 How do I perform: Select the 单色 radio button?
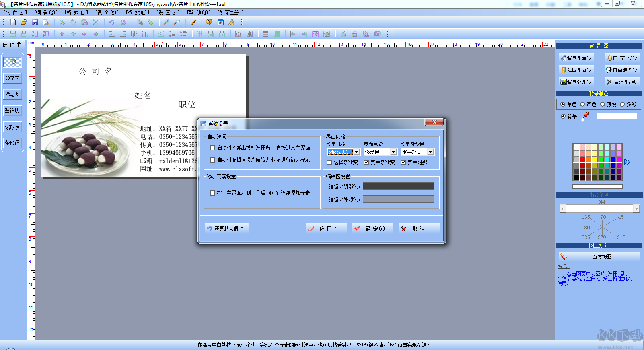coord(563,104)
